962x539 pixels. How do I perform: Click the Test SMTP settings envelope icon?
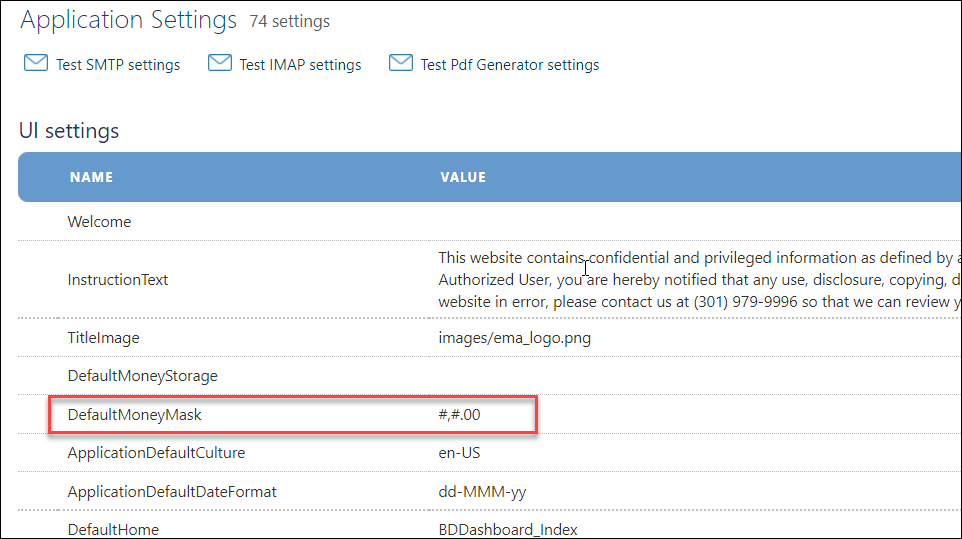[x=36, y=64]
